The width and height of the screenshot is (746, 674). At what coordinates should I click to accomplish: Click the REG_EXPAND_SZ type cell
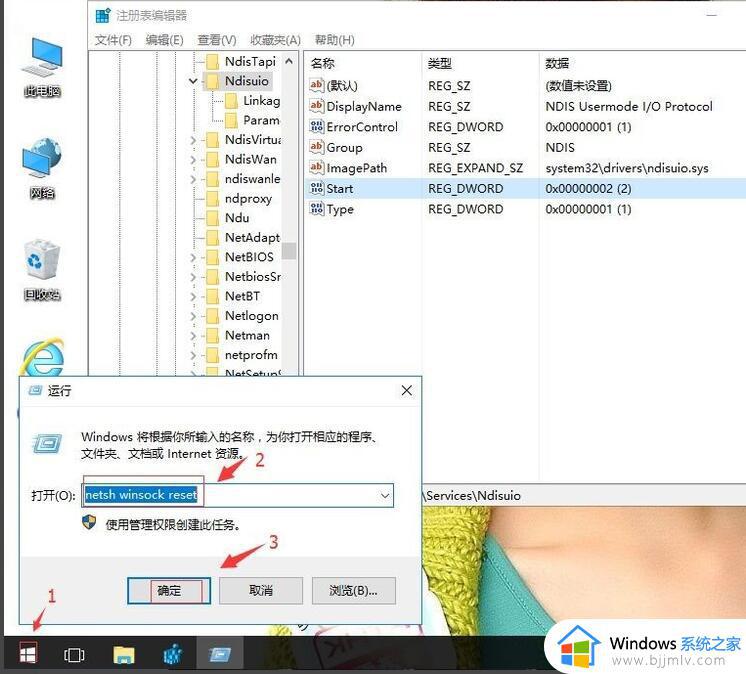475,168
